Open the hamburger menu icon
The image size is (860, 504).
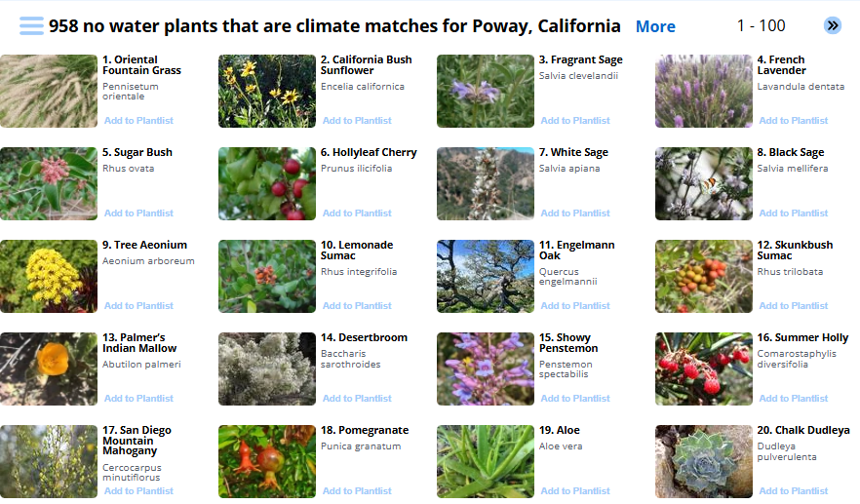click(x=31, y=26)
